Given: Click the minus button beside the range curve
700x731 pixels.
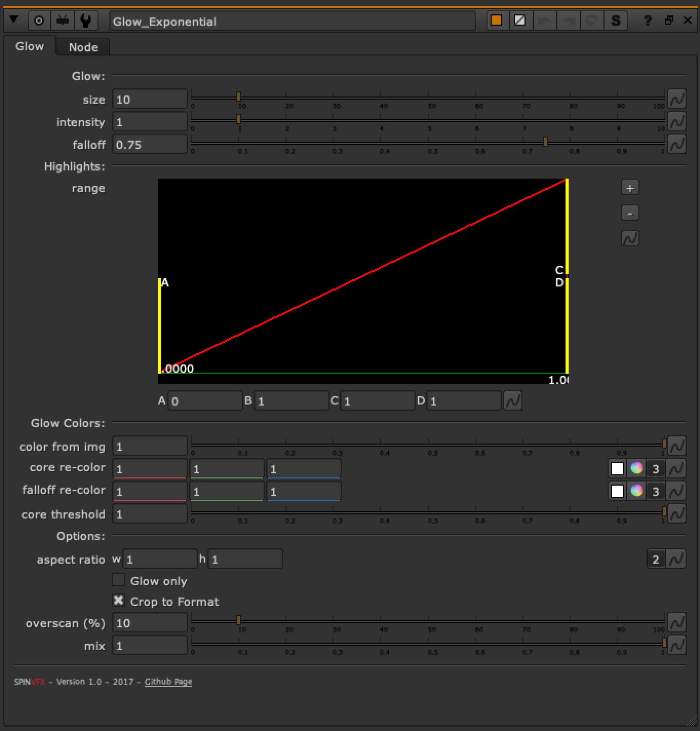Looking at the screenshot, I should click(630, 213).
